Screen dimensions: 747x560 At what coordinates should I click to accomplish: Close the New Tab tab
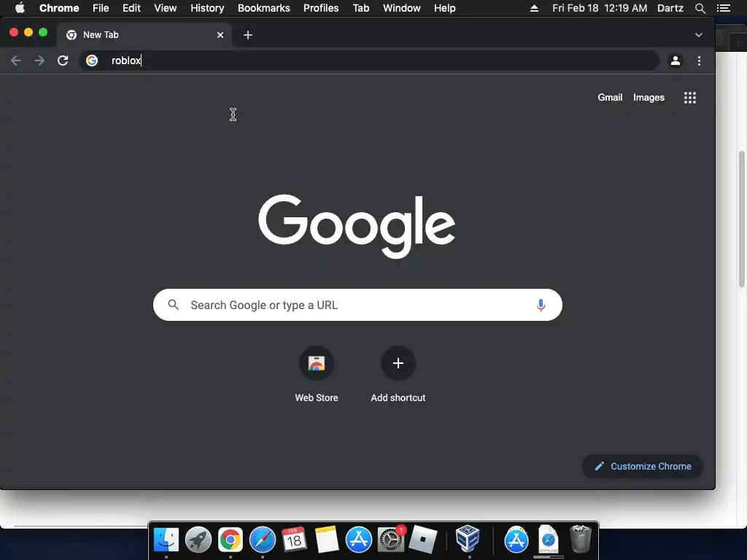(x=220, y=35)
